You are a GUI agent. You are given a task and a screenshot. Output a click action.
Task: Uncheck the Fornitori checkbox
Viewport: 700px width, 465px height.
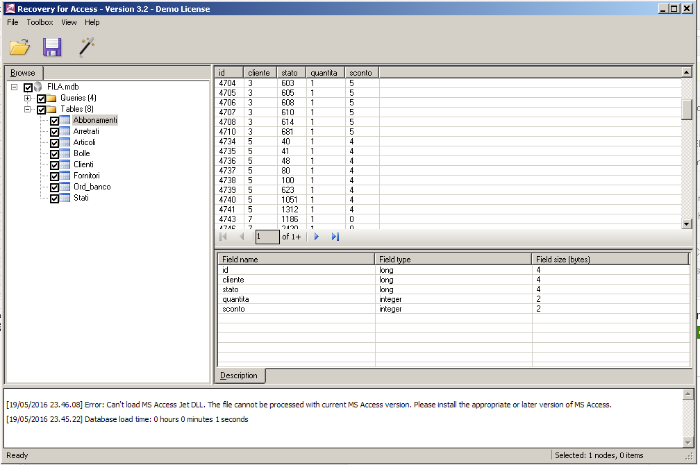coord(54,177)
